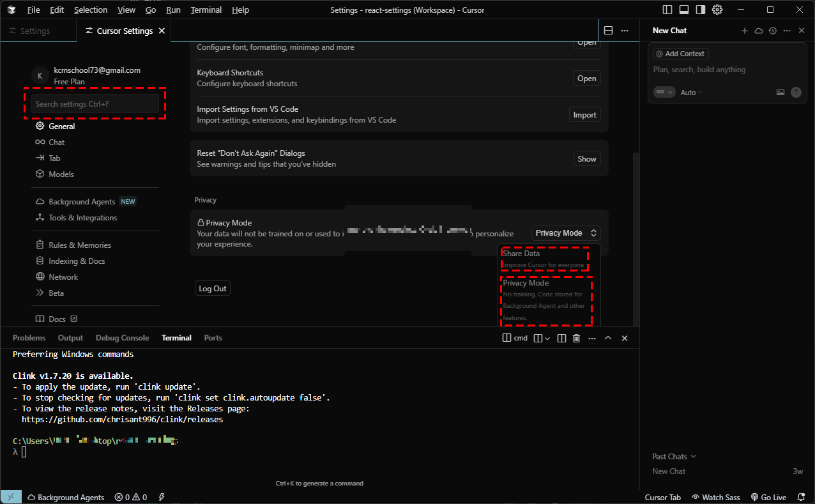This screenshot has width=815, height=504.
Task: Click Open button for Keyboard Shortcuts
Action: [x=586, y=79]
